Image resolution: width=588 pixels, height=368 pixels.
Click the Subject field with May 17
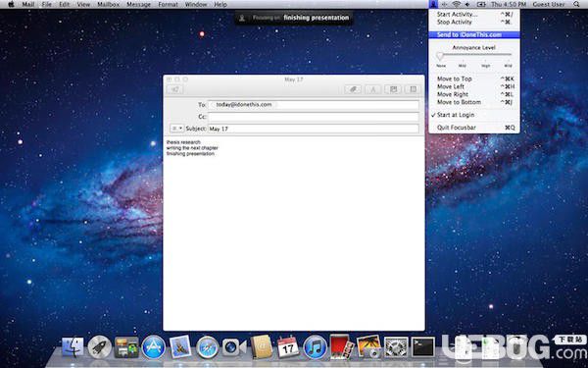point(314,129)
